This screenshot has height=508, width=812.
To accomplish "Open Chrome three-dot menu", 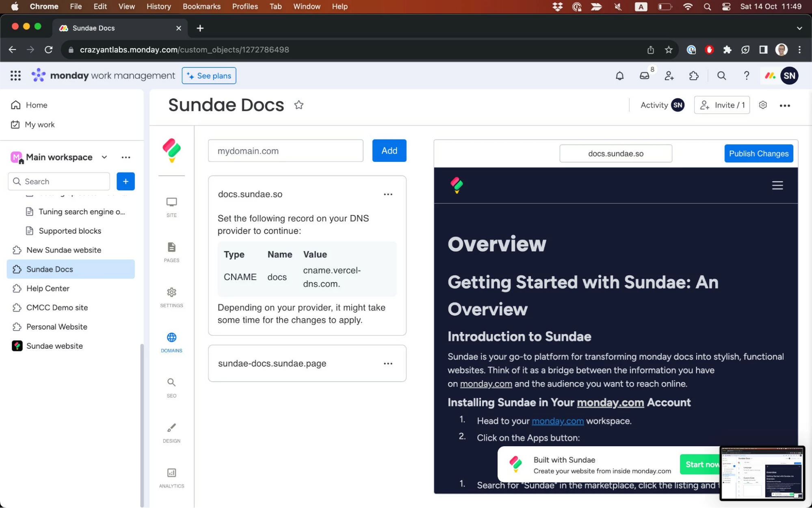I will 799,50.
